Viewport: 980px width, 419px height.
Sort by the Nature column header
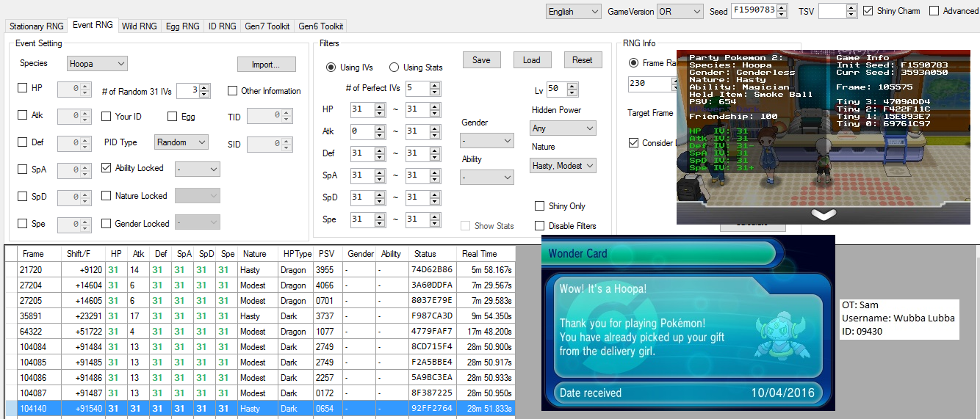click(258, 254)
